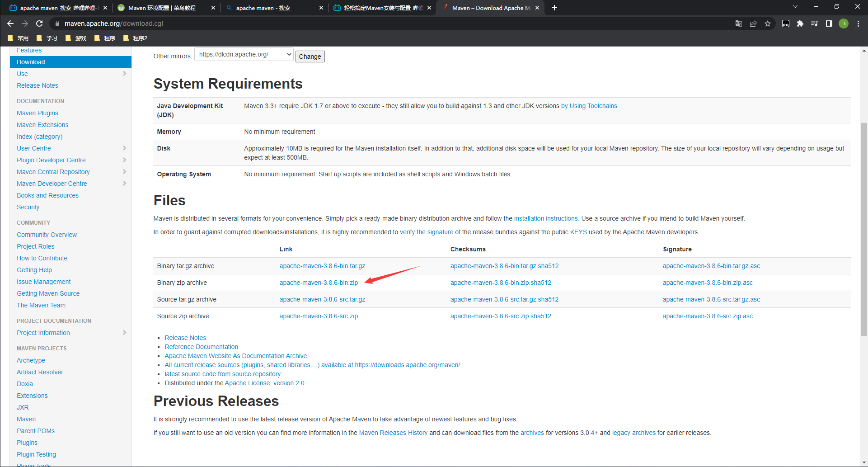Open by Using Toolchains link

pos(589,106)
